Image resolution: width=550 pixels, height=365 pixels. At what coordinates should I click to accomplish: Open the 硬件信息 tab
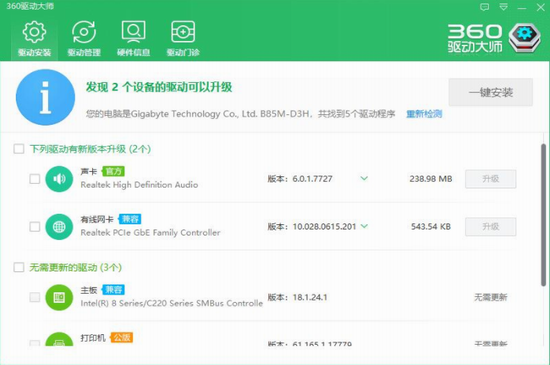(x=133, y=39)
